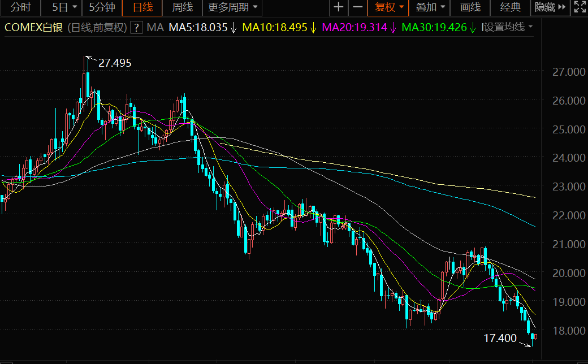
Task: Click the MA10 down arrow indicator
Action: [313, 27]
